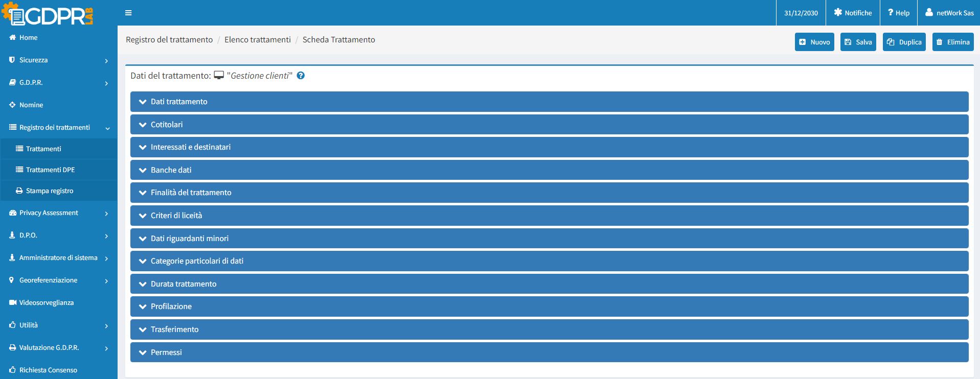Click the Videosorveglianza camera icon in sidebar
Image resolution: width=980 pixels, height=379 pixels.
pyautogui.click(x=13, y=303)
